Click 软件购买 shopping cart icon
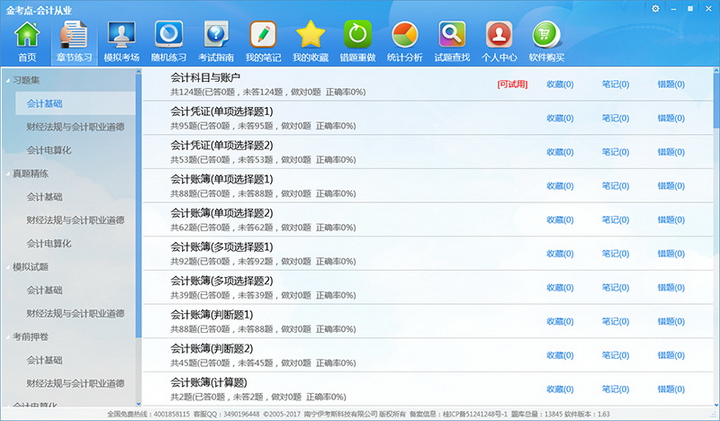Viewport: 720px width, 421px height. 546,41
